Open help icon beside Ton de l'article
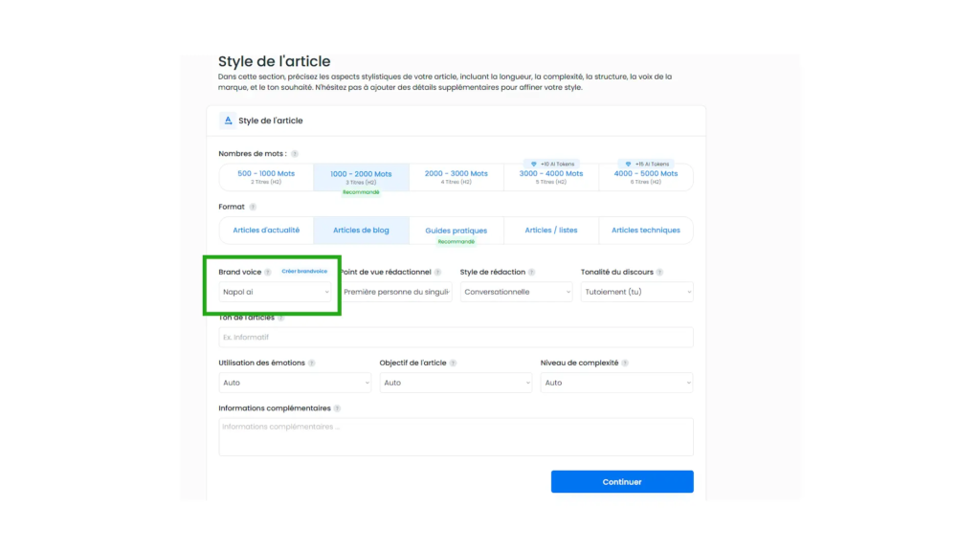Viewport: 980px width, 551px height. click(280, 318)
